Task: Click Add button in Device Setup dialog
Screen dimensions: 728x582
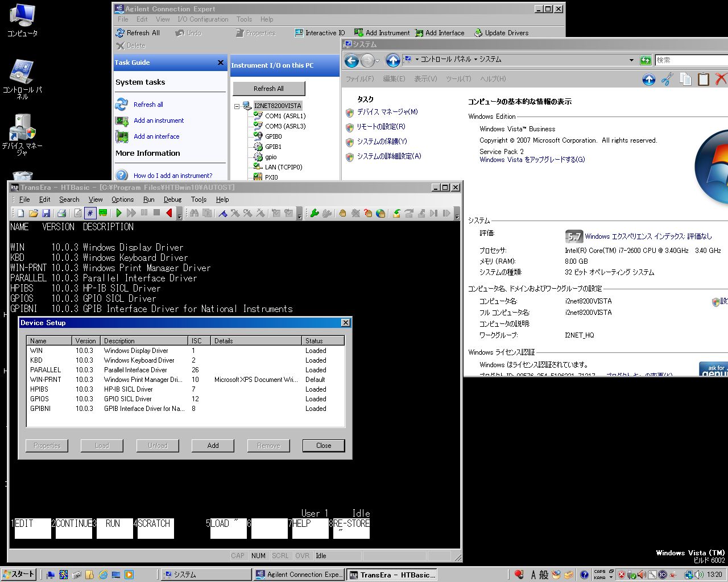Action: (x=213, y=446)
